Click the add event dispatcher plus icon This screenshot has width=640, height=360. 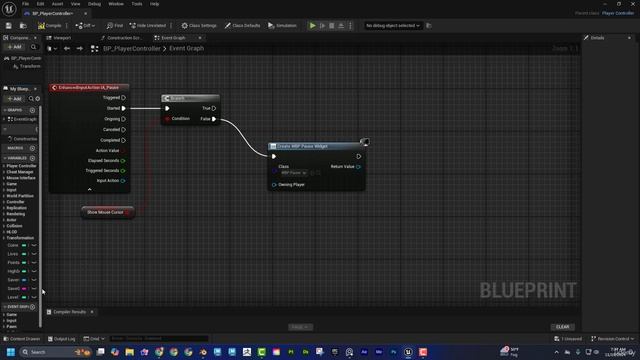(32, 307)
